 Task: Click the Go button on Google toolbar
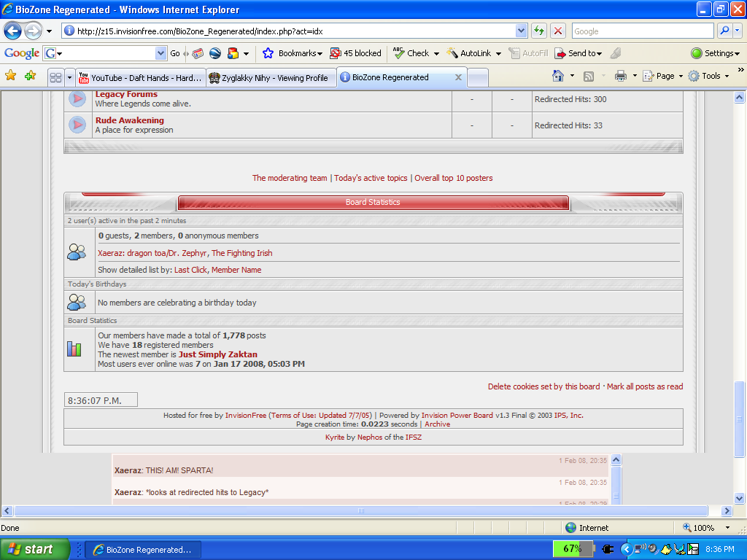tap(175, 53)
